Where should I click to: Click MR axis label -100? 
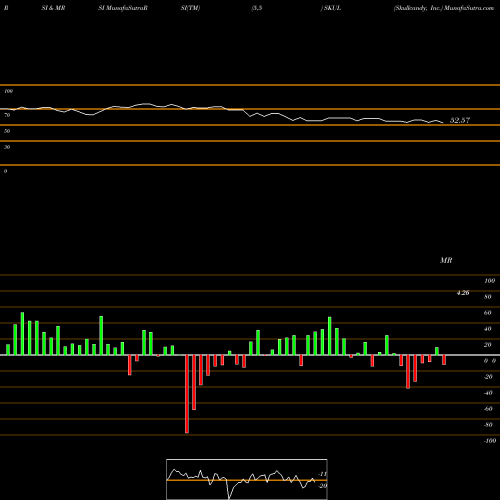tap(490, 441)
